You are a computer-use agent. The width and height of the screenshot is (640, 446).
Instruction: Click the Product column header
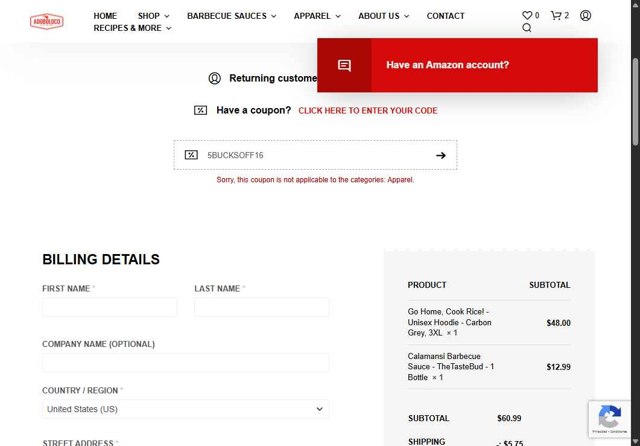[x=427, y=285]
